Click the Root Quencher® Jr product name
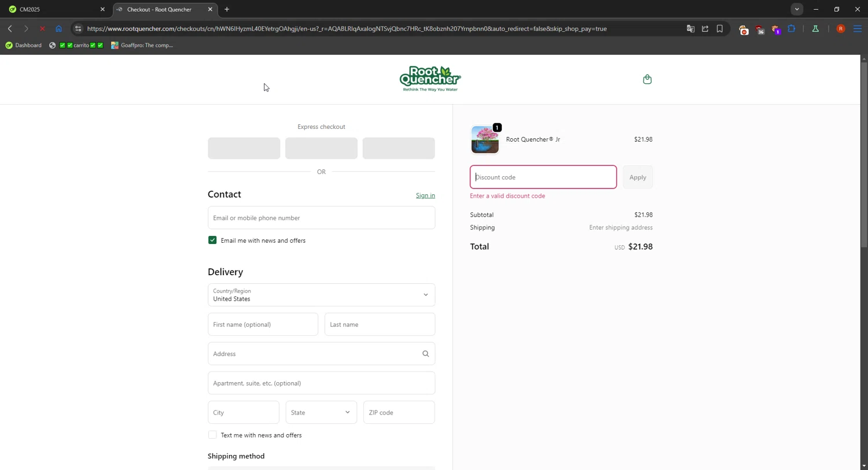The height and width of the screenshot is (470, 868). (x=533, y=139)
